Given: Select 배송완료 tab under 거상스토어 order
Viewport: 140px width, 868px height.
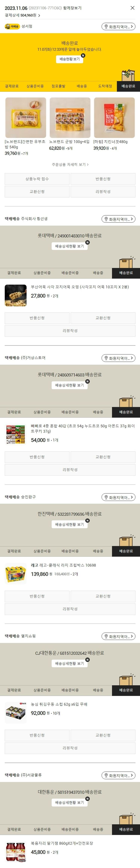Looking at the screenshot, I should (x=126, y=412).
